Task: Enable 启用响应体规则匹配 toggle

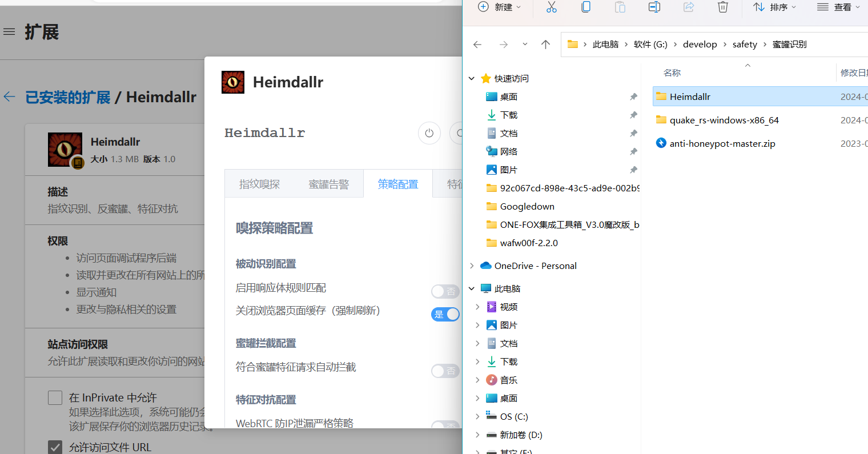Action: coord(445,292)
